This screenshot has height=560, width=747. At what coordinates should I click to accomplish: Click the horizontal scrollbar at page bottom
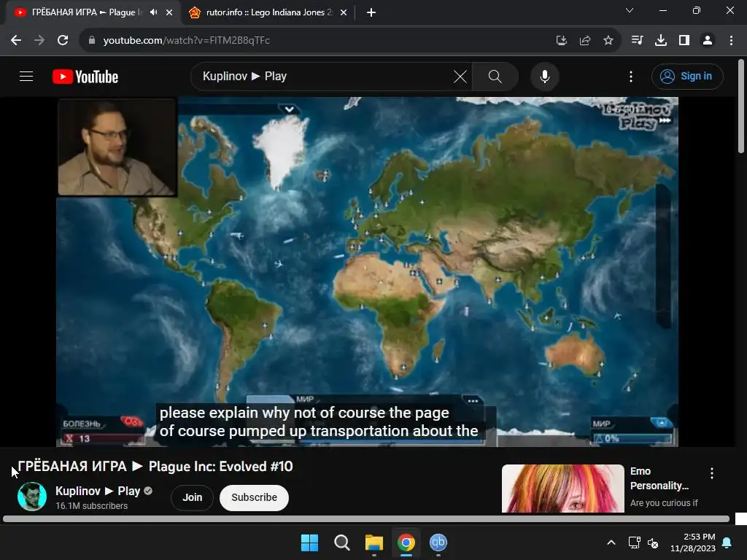point(366,519)
